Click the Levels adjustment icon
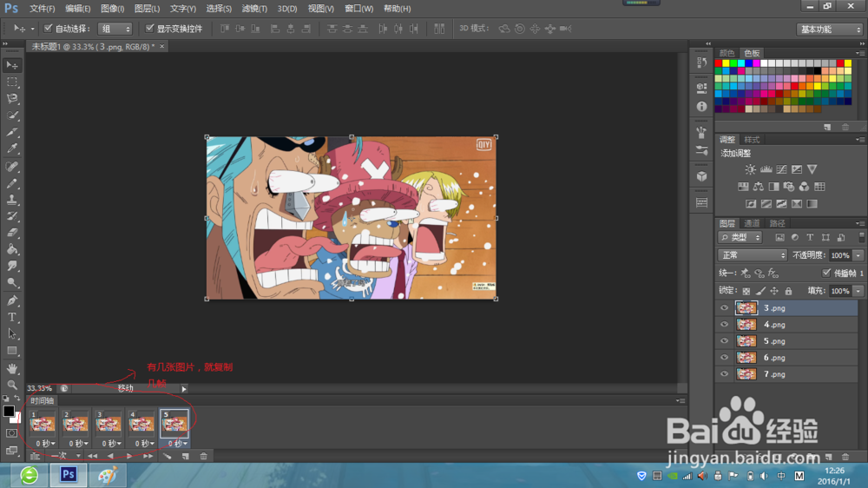 tap(766, 169)
